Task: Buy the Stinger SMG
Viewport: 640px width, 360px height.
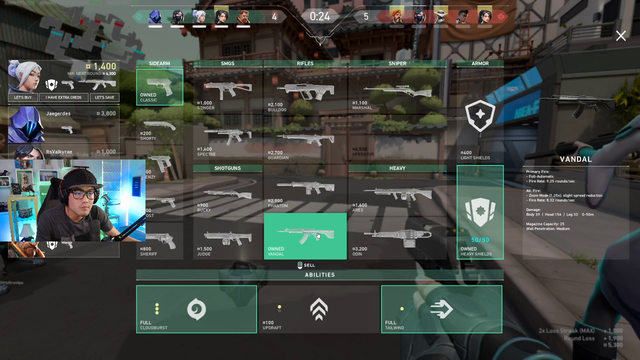Action: click(x=228, y=92)
